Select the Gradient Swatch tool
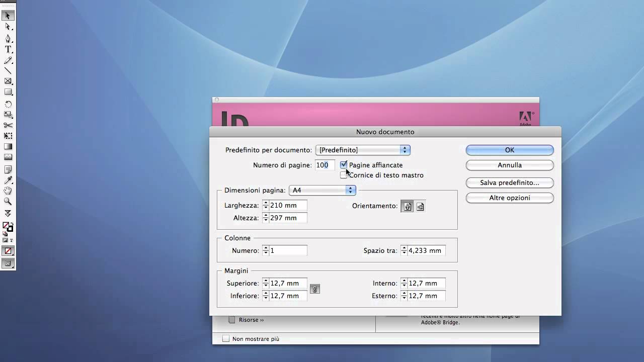 8,146
